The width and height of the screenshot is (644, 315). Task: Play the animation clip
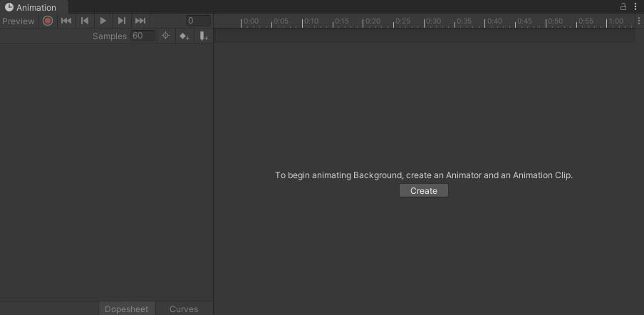[x=103, y=21]
